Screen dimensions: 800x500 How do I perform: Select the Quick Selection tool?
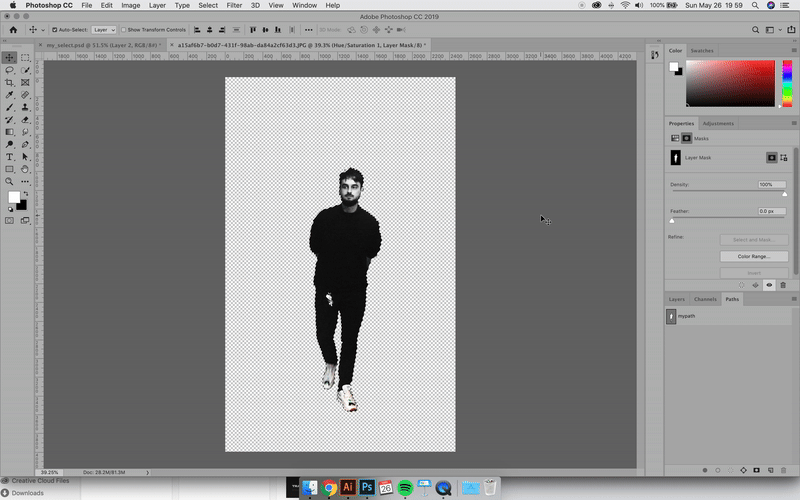[x=25, y=70]
